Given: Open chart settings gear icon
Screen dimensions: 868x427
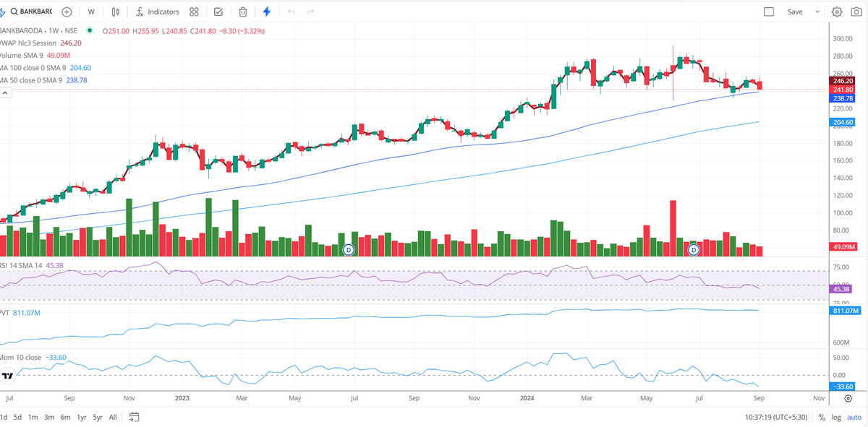Looking at the screenshot, I should click(837, 12).
